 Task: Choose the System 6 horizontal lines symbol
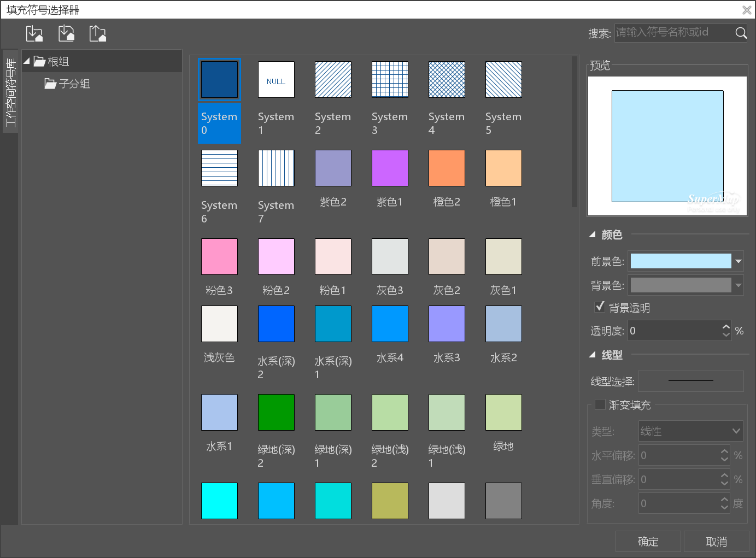pos(219,168)
